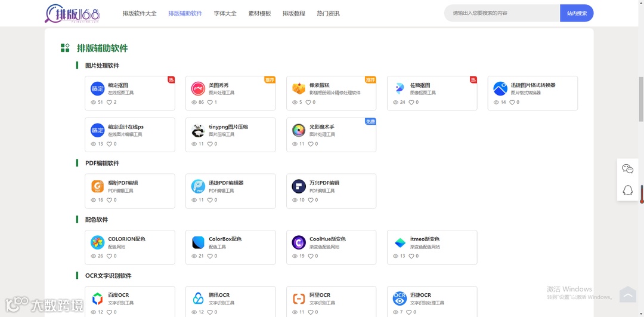Open the 迅捷PDF编辑器 icon
This screenshot has height=317, width=644.
[x=199, y=187]
